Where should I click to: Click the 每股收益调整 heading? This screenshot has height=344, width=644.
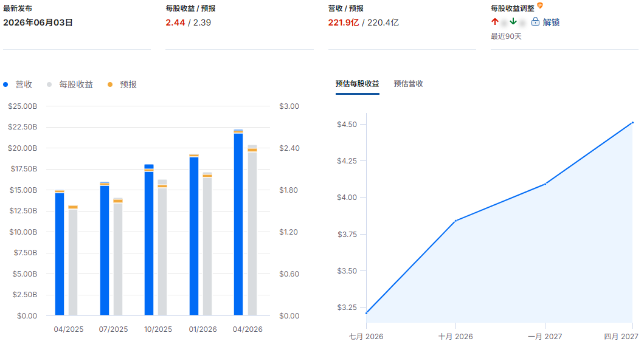coord(513,9)
